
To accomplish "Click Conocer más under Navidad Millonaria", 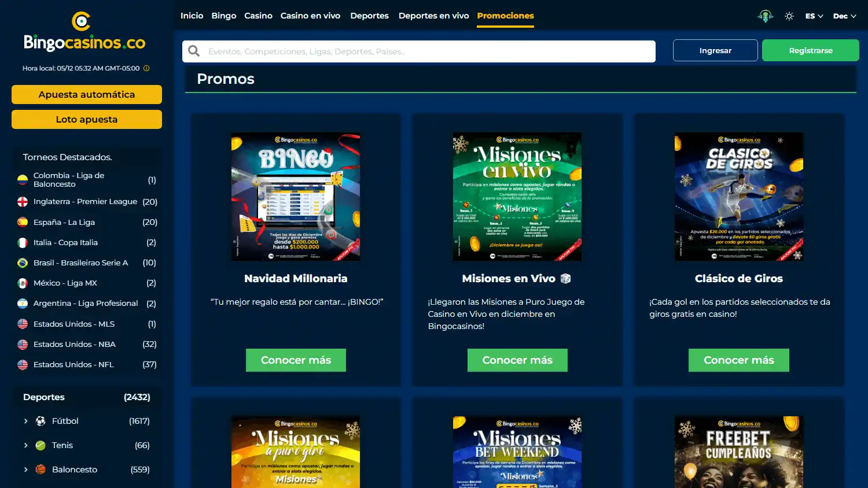I will (x=296, y=360).
